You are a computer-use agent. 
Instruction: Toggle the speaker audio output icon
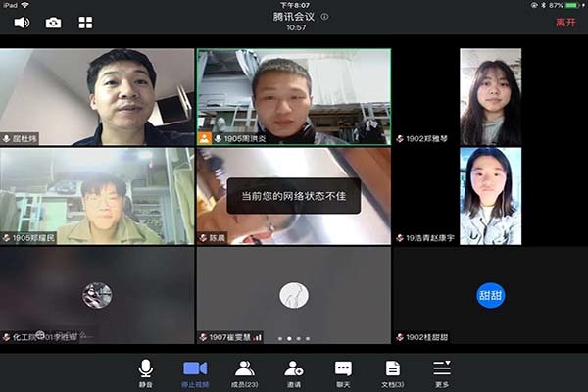click(21, 22)
